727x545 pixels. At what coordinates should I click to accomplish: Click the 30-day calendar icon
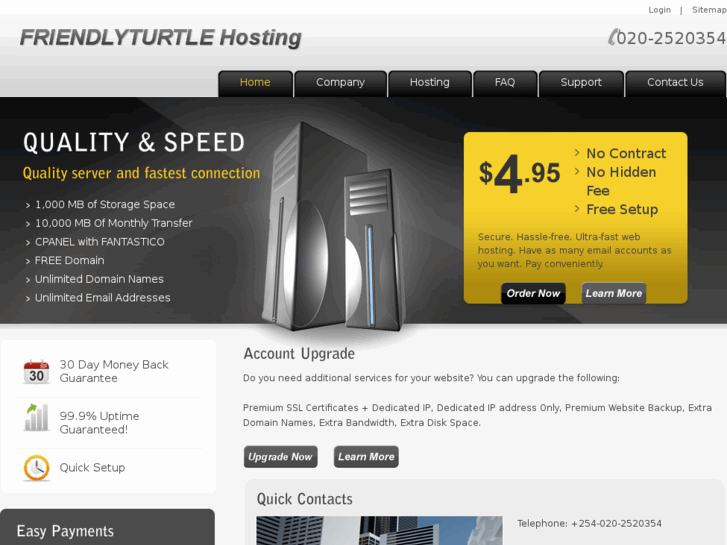[36, 372]
